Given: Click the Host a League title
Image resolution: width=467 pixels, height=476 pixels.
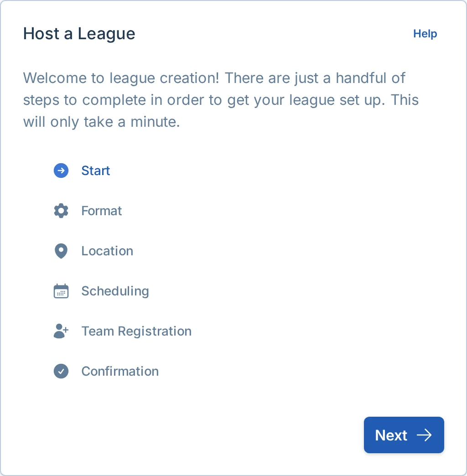Looking at the screenshot, I should click(x=79, y=34).
